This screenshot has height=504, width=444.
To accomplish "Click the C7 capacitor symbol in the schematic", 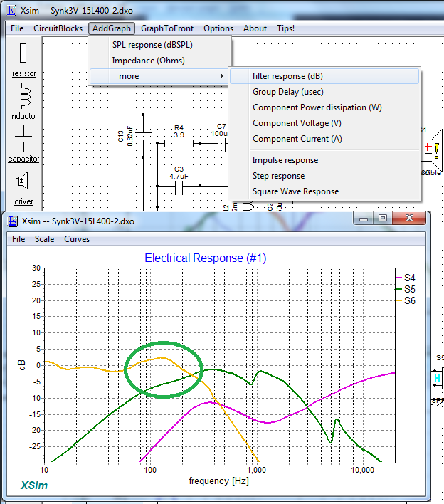I will coord(222,145).
